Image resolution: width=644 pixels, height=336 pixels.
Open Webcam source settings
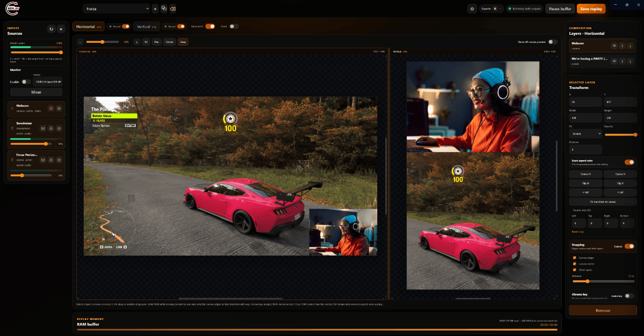pos(59,108)
